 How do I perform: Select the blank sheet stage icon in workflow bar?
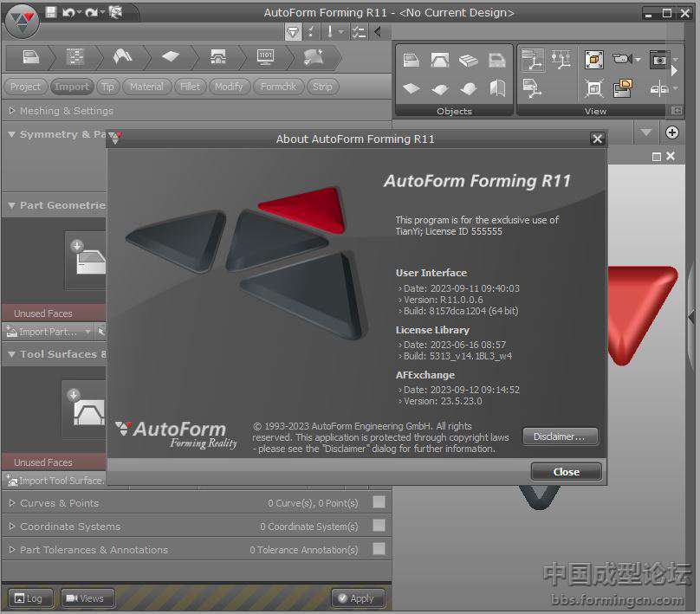170,57
